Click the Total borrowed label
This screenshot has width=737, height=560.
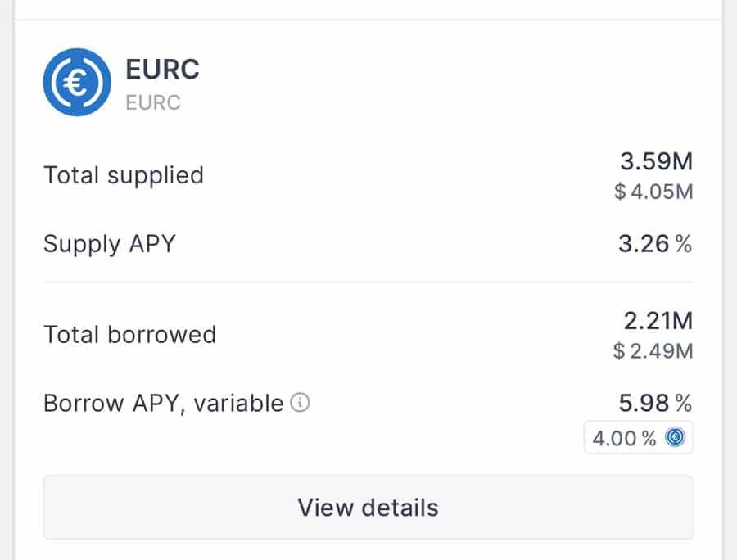click(x=129, y=335)
